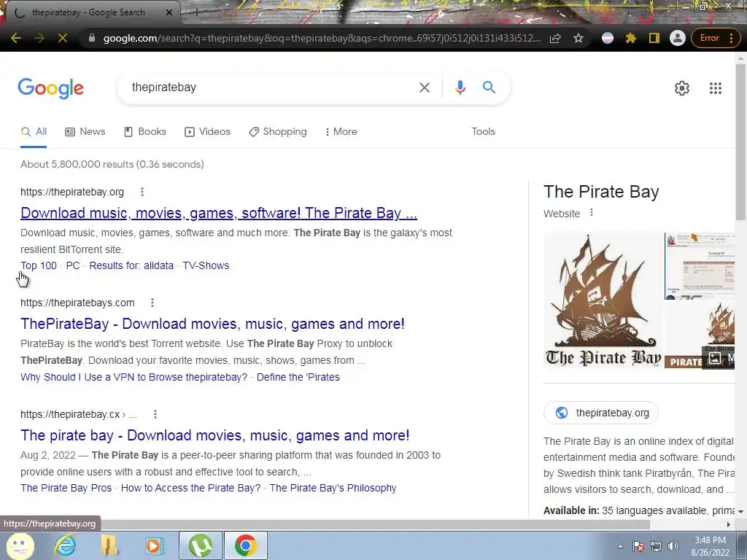Switch to the Books tab

[145, 132]
